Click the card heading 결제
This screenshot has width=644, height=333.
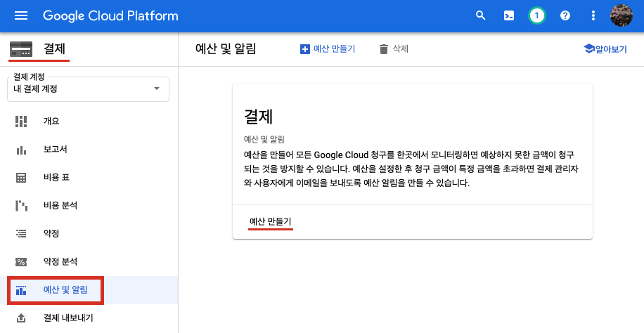(258, 117)
